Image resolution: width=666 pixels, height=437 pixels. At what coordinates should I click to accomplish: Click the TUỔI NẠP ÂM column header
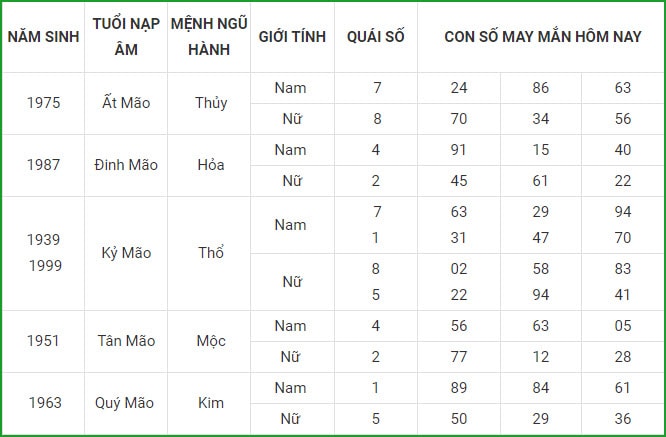(126, 37)
